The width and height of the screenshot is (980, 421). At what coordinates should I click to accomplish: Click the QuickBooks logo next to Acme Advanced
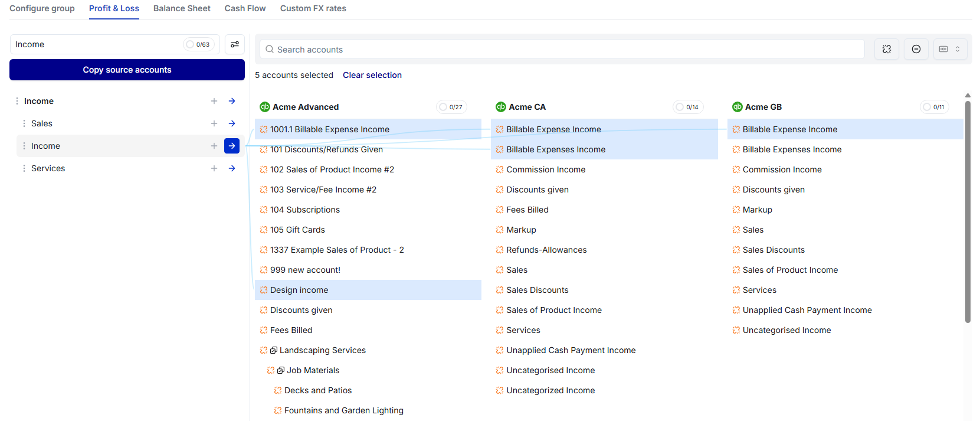(x=265, y=107)
